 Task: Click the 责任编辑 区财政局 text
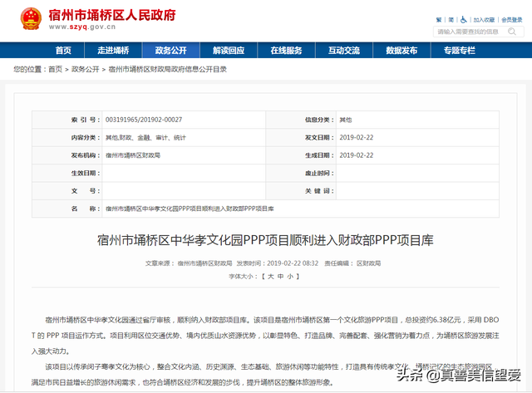click(x=352, y=263)
